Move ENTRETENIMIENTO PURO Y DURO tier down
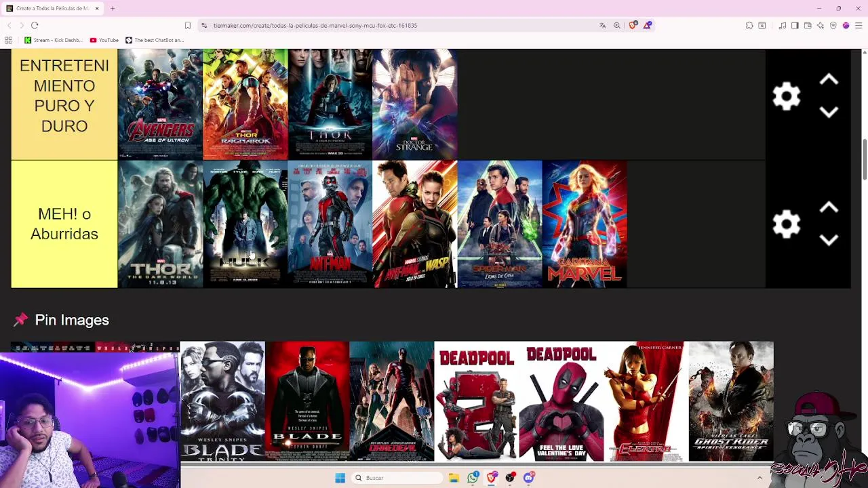The height and width of the screenshot is (488, 868). pos(829,113)
